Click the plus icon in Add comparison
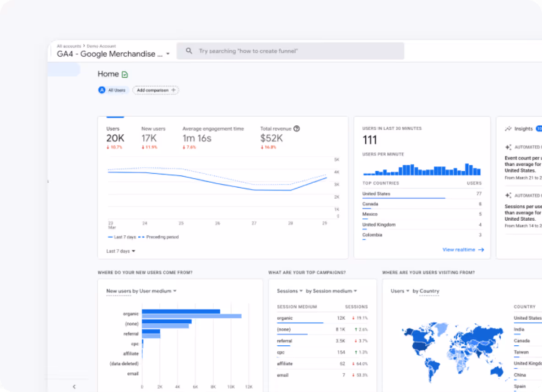The width and height of the screenshot is (542, 392). [x=173, y=90]
